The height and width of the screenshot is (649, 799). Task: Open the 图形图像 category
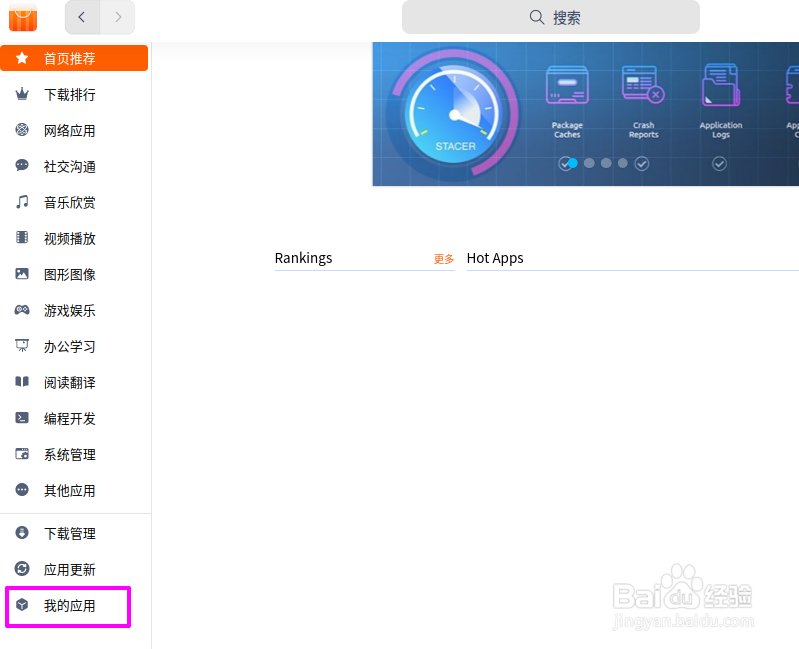[x=74, y=274]
